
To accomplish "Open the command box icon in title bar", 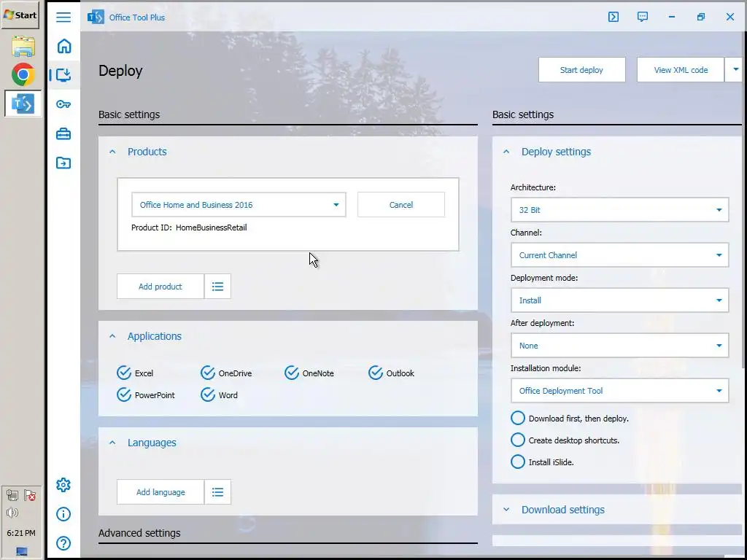I will [x=613, y=17].
